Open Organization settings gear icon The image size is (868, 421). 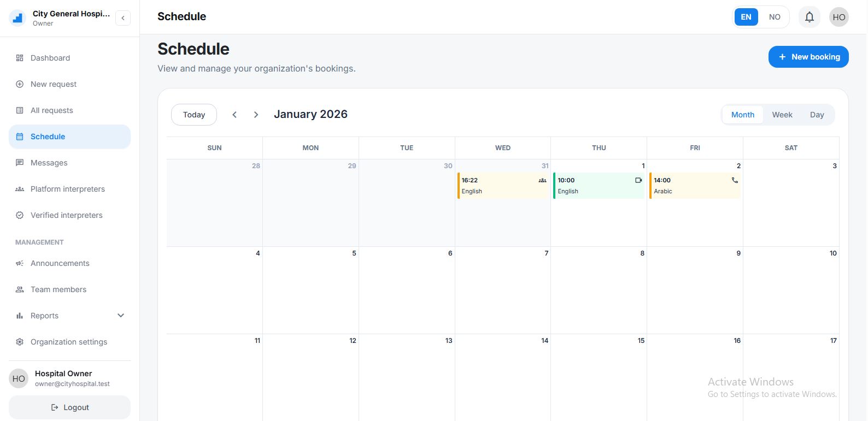coord(20,342)
